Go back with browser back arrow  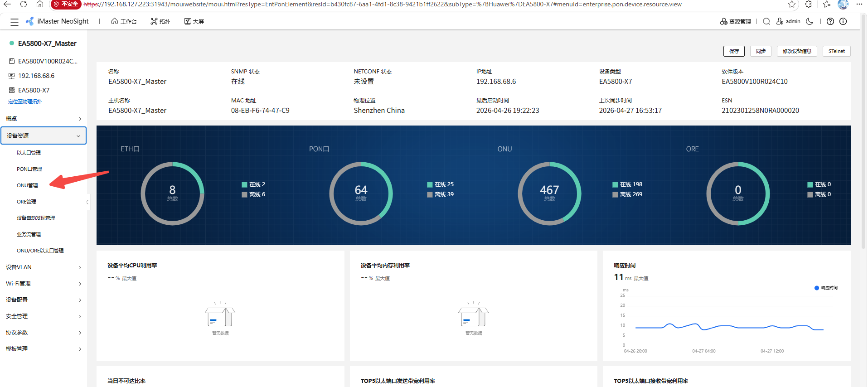click(x=7, y=4)
